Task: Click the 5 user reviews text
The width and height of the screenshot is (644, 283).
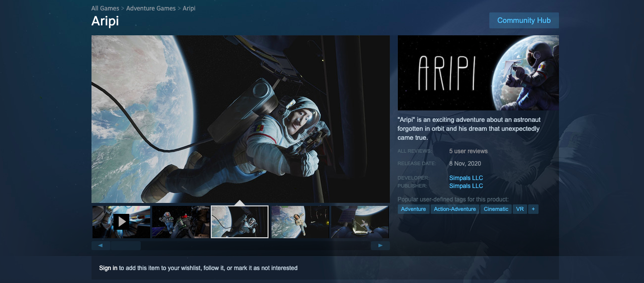Action: tap(468, 151)
